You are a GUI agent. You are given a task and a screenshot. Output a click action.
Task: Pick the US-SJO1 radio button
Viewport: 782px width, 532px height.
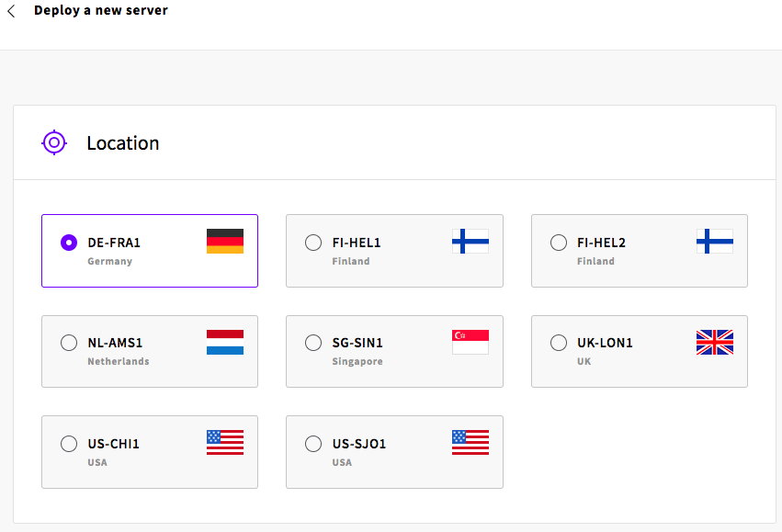[x=313, y=444]
